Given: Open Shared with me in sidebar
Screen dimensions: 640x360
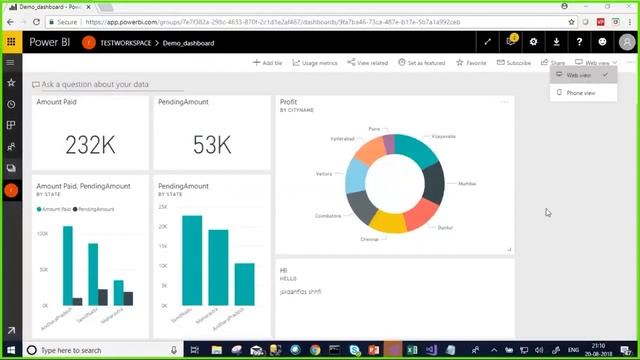Looking at the screenshot, I should coord(11,147).
